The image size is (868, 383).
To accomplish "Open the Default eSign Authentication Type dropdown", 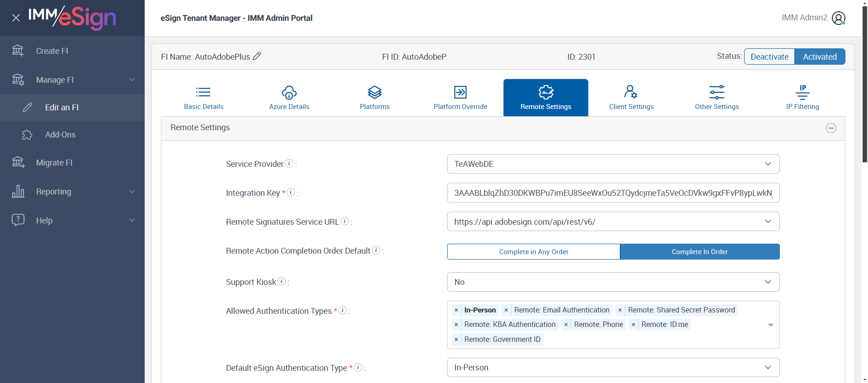I will pos(613,368).
